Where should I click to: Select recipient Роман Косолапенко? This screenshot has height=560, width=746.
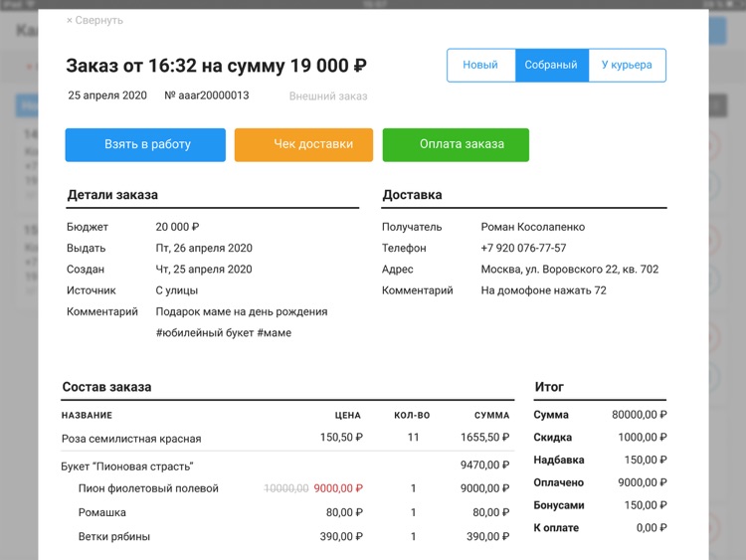click(533, 227)
